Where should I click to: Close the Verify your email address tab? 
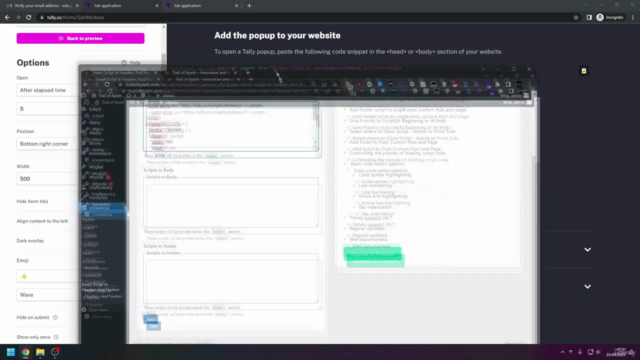pos(77,6)
